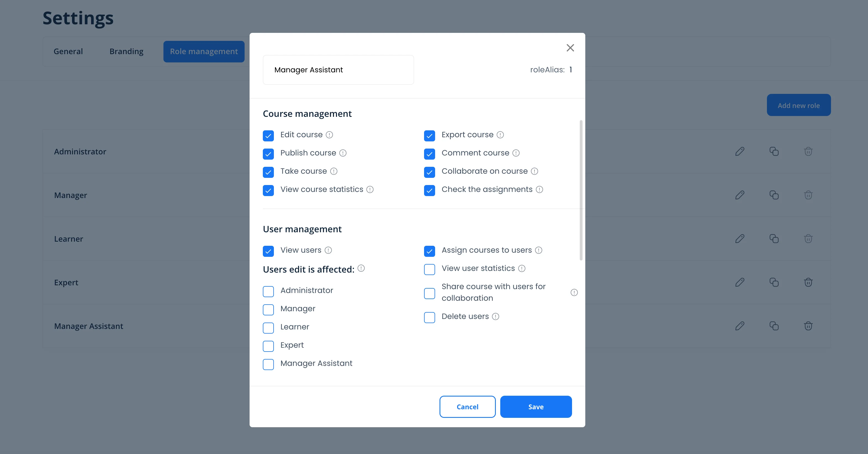Tick the Delete users checkbox
Viewport: 868px width, 454px height.
(429, 318)
